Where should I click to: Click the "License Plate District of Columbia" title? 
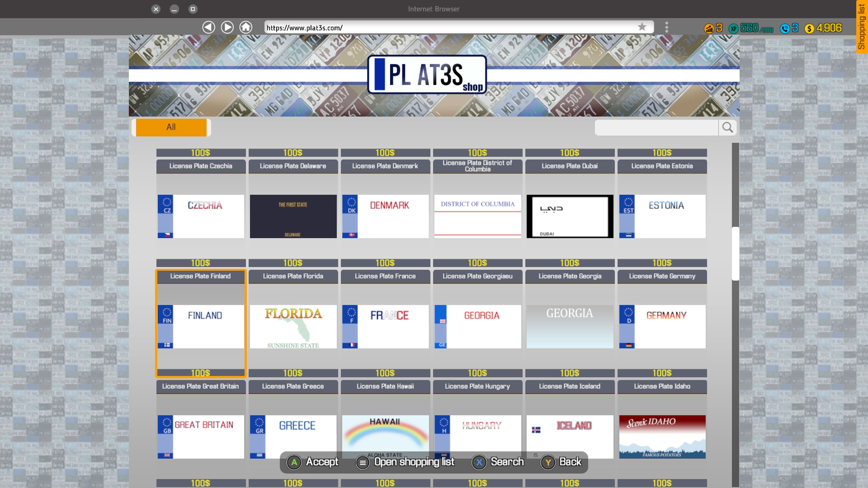[477, 166]
